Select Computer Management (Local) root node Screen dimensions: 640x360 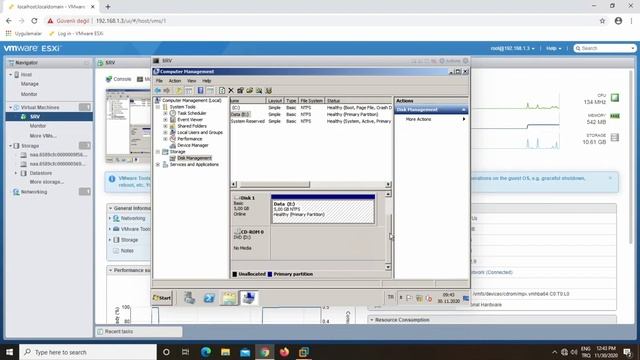point(191,100)
